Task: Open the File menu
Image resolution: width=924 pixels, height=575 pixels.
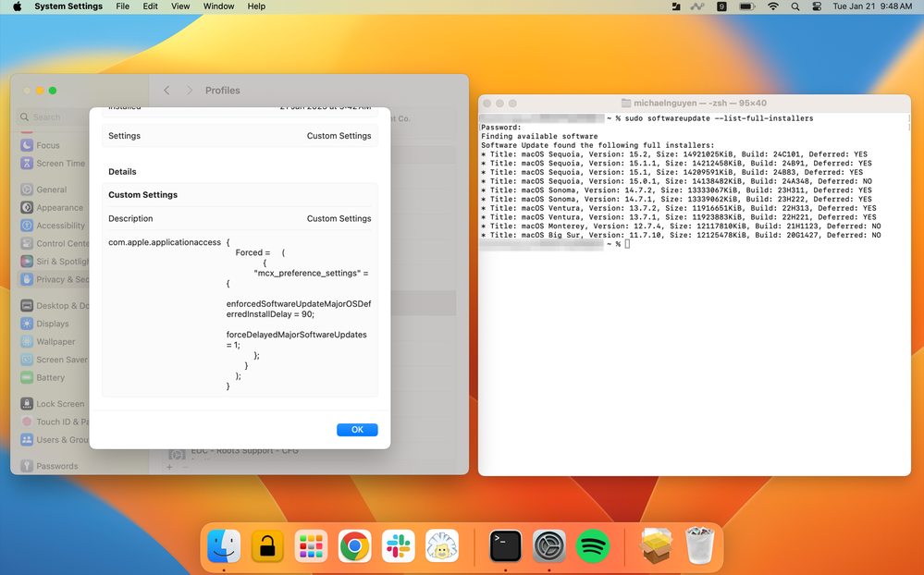Action: (123, 6)
